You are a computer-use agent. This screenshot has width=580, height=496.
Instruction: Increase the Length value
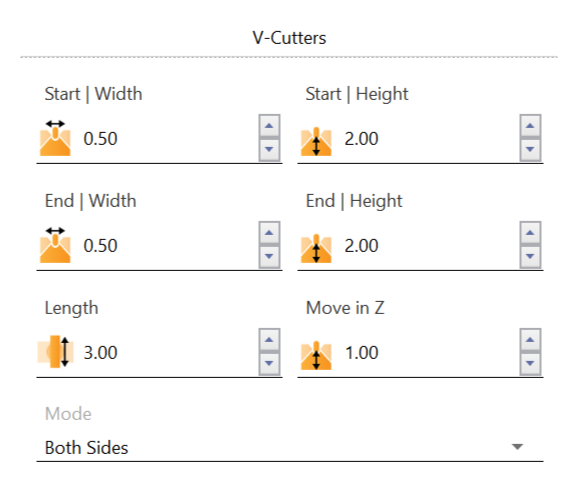269,340
